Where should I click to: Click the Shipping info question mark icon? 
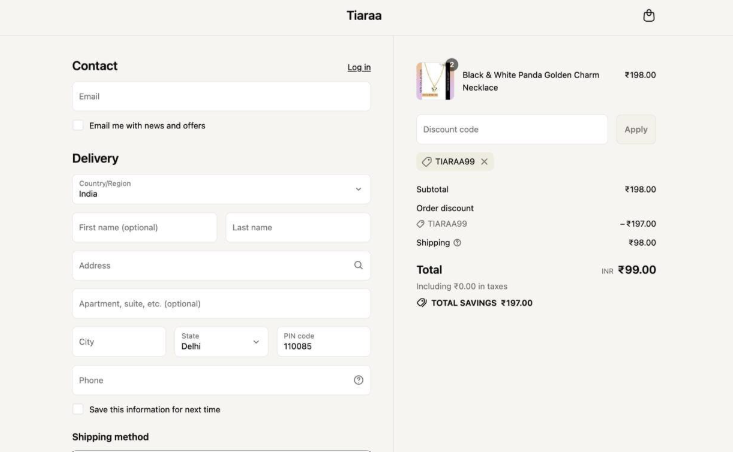(x=457, y=243)
